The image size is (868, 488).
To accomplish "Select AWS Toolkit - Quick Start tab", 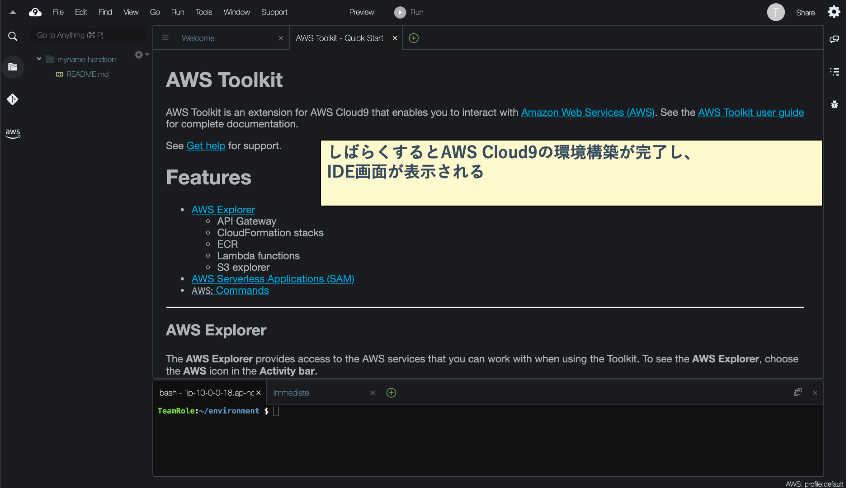I will tap(340, 38).
